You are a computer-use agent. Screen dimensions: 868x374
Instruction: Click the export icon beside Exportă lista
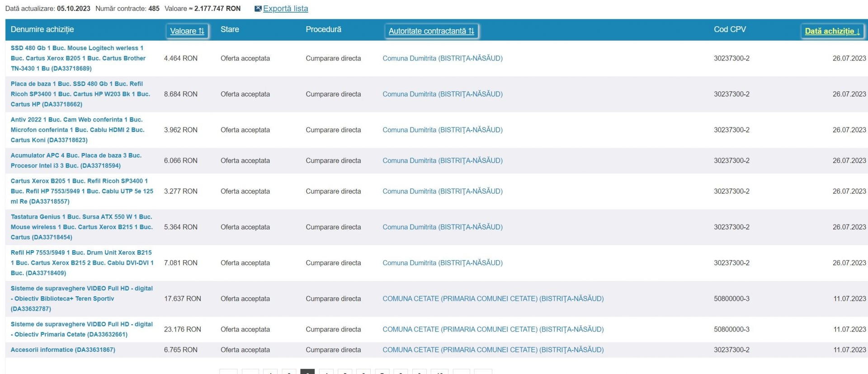258,9
